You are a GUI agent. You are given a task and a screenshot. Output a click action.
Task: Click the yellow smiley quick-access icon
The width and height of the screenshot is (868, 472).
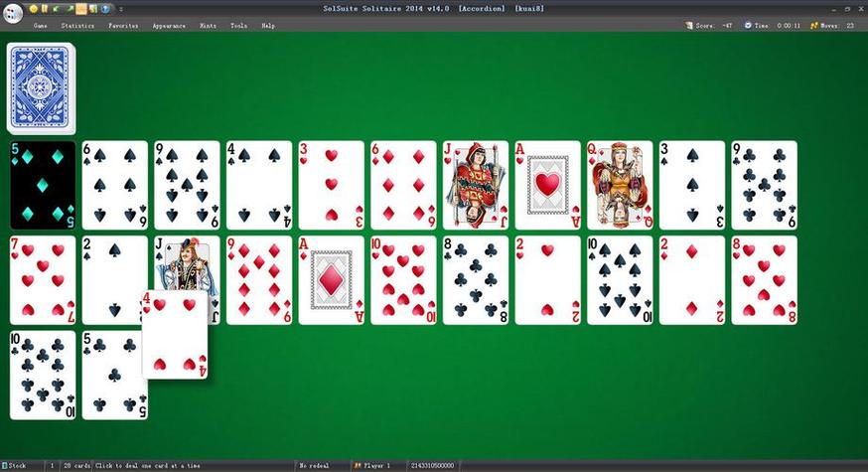pyautogui.click(x=34, y=9)
